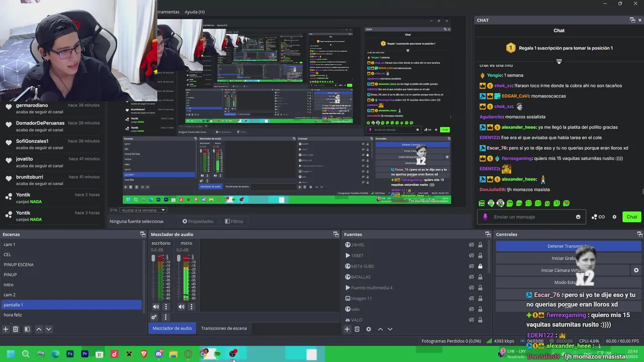The height and width of the screenshot is (362, 644).
Task: Move scene up in Escenas panel
Action: [x=39, y=329]
